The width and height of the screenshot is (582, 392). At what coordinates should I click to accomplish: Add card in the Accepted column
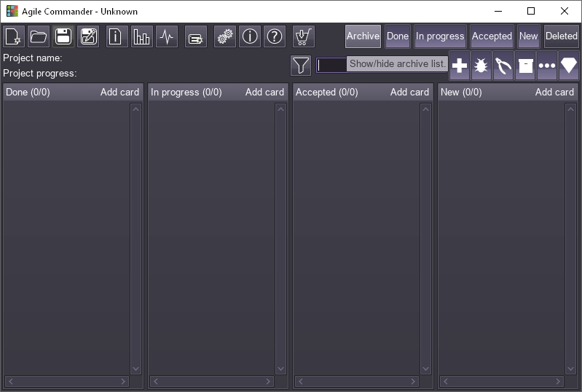tap(409, 92)
